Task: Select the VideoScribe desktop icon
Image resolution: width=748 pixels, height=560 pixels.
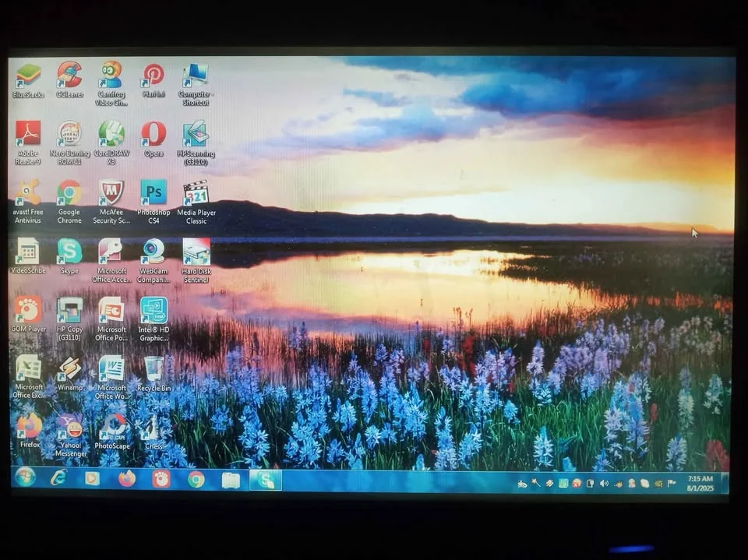Action: tap(28, 256)
